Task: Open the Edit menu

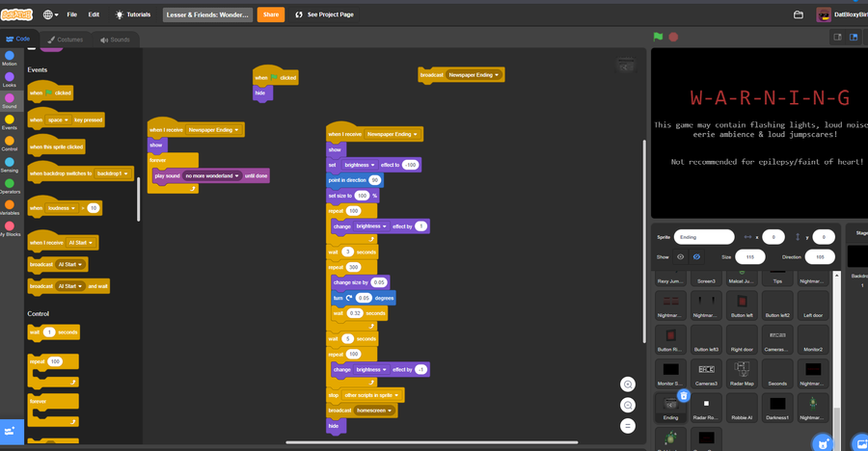Action: click(95, 15)
